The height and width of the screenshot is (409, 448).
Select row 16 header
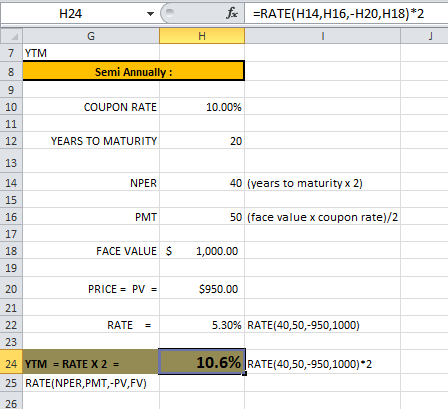11,217
